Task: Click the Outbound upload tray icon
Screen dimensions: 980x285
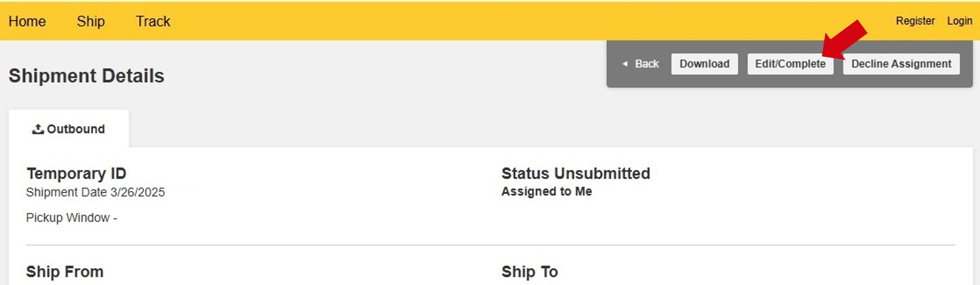Action: pos(38,129)
